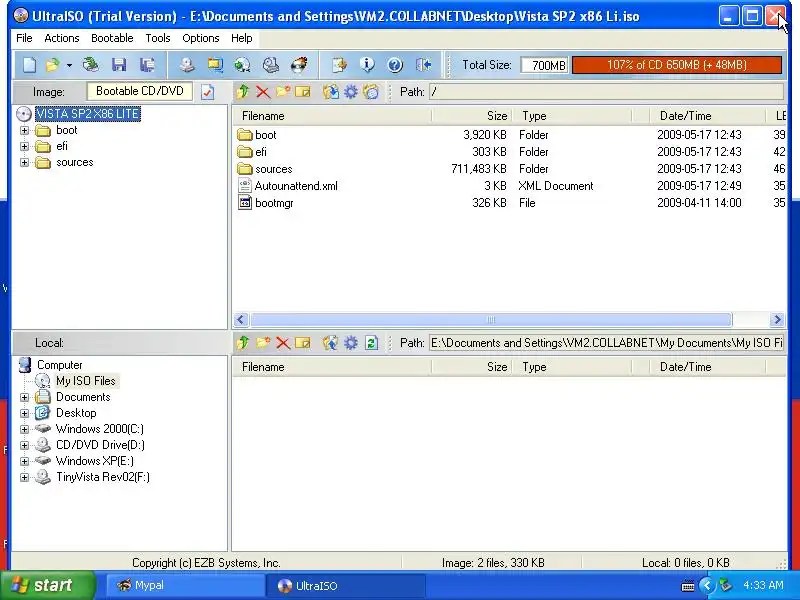Screen dimensions: 800x600
Task: Click the Save As icon
Action: pyautogui.click(x=147, y=65)
